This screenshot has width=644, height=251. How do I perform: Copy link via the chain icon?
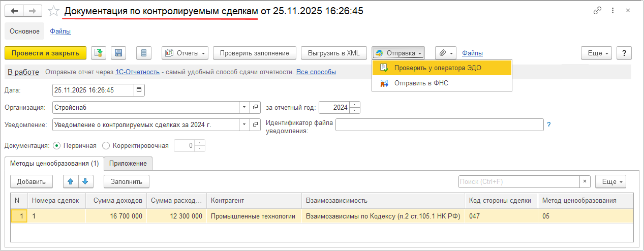point(598,11)
